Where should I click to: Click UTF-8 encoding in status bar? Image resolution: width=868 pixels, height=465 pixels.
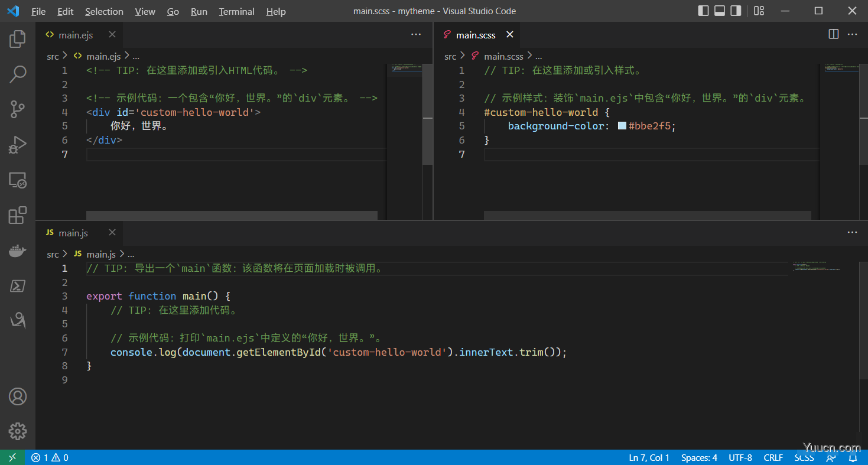(740, 458)
